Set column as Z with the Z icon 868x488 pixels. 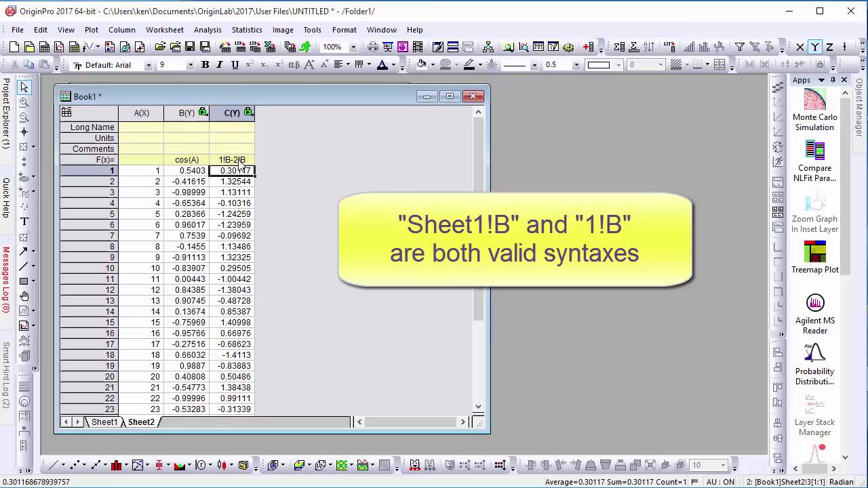[x=829, y=47]
